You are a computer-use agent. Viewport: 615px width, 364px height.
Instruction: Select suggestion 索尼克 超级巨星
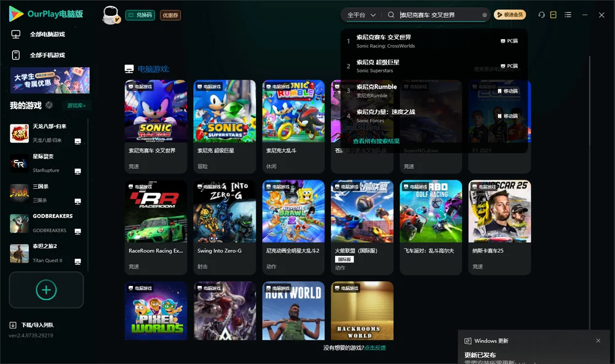[x=434, y=66]
